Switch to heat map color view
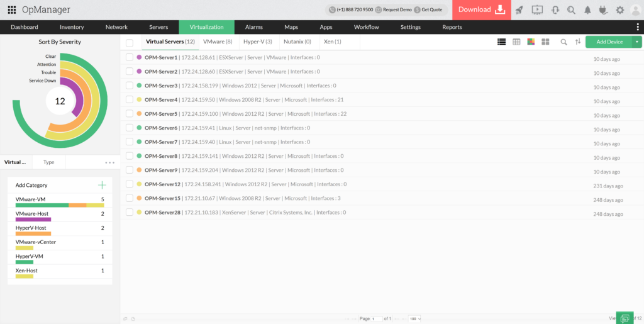Screen dimensions: 644x324 point(531,42)
